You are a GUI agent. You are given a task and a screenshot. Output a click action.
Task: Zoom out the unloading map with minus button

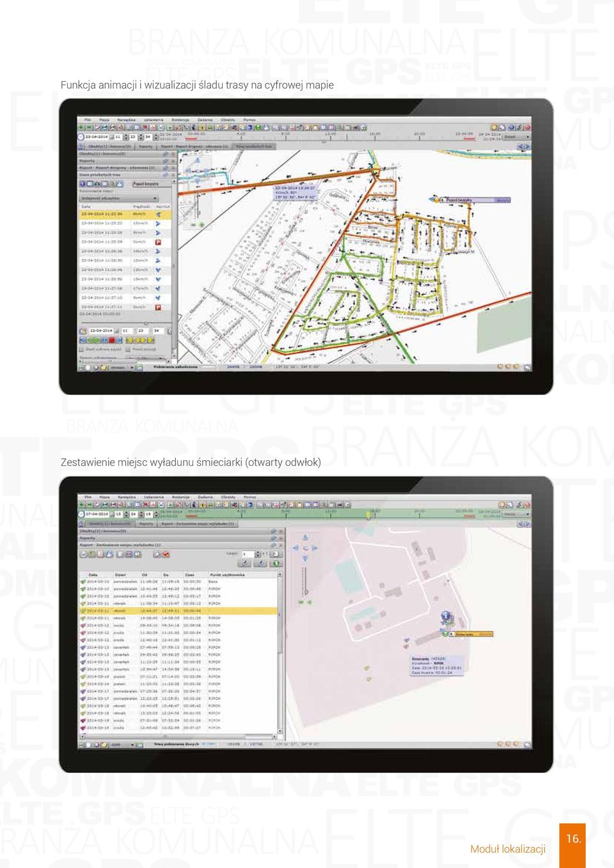301,602
